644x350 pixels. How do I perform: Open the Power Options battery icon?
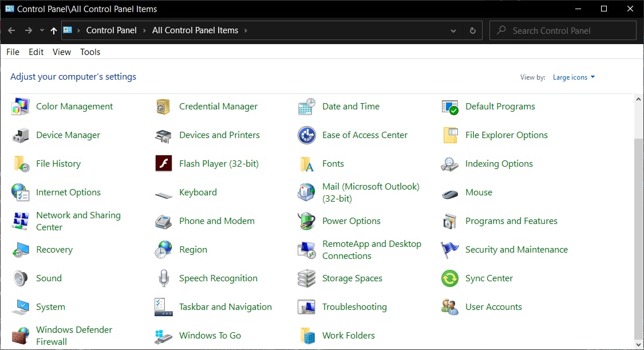[x=307, y=221]
